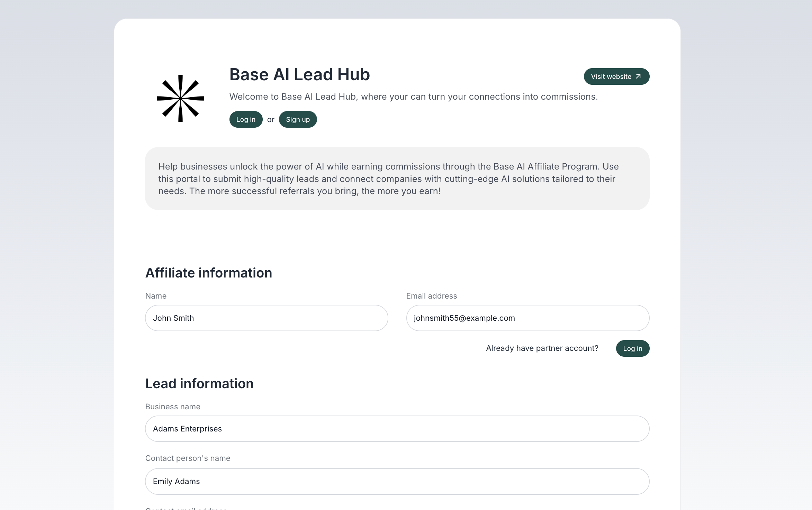Click the Affiliate information heading
812x510 pixels.
(208, 273)
